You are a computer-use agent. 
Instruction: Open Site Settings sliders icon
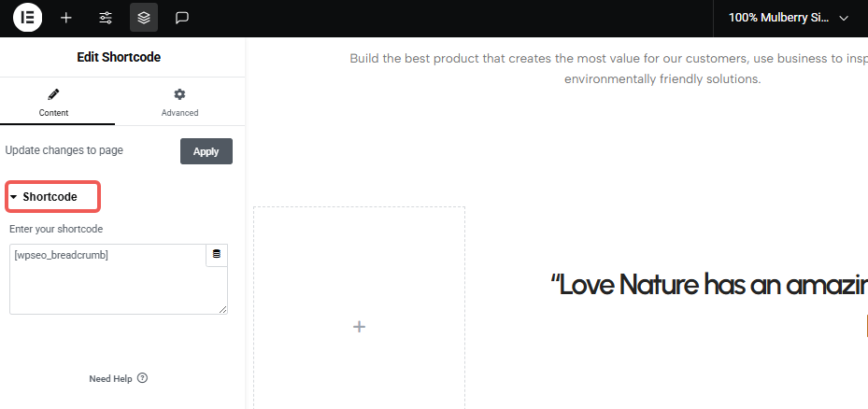[106, 18]
